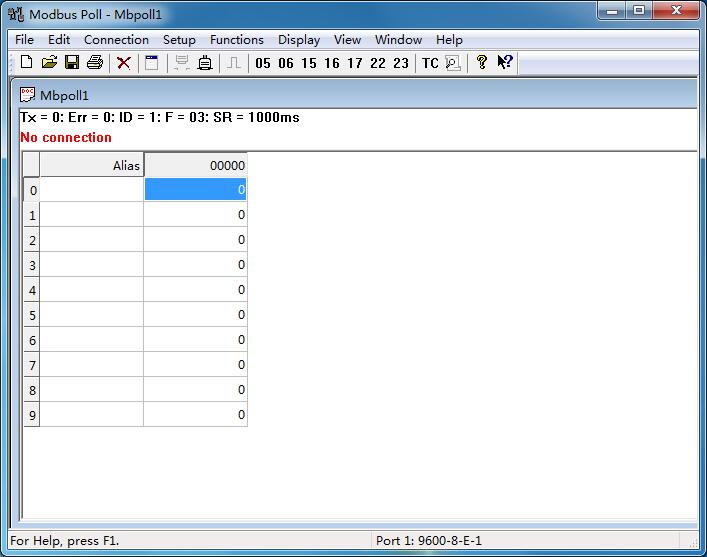This screenshot has height=557, width=707.
Task: Minimize the Modbus Poll window
Action: (x=612, y=11)
